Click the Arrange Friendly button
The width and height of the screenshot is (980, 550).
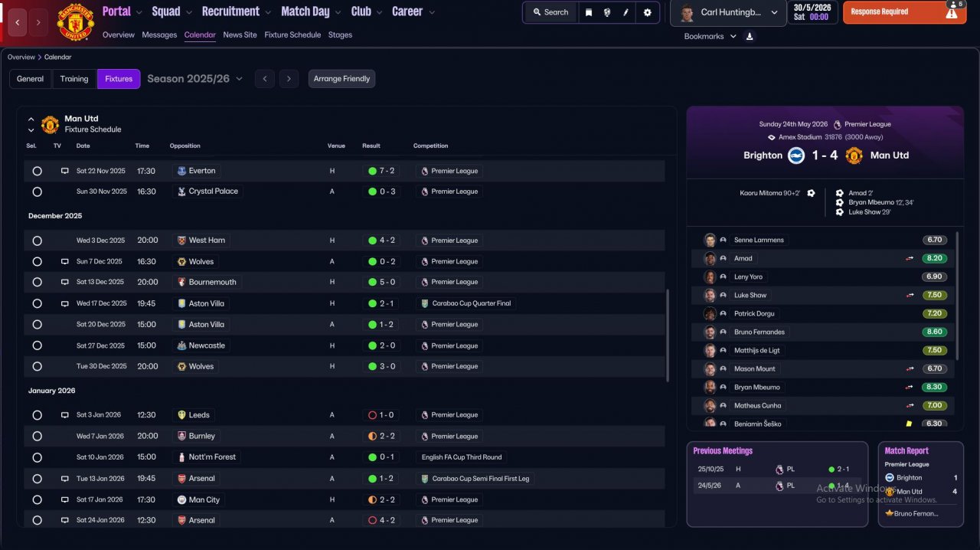(x=341, y=79)
